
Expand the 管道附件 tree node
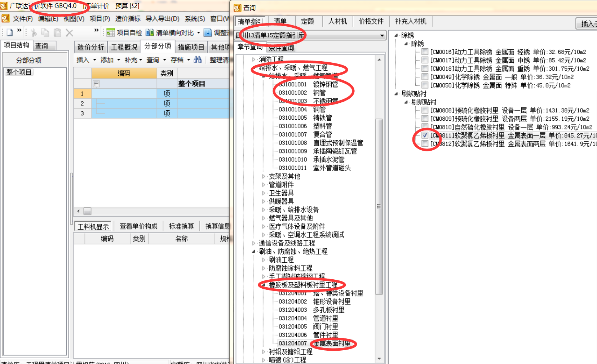pyautogui.click(x=264, y=185)
